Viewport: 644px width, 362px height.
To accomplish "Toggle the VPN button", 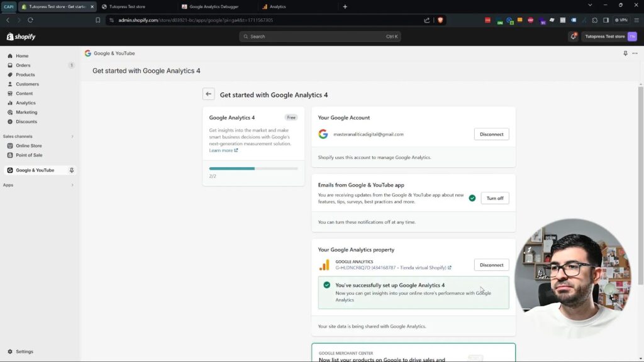I will [621, 20].
